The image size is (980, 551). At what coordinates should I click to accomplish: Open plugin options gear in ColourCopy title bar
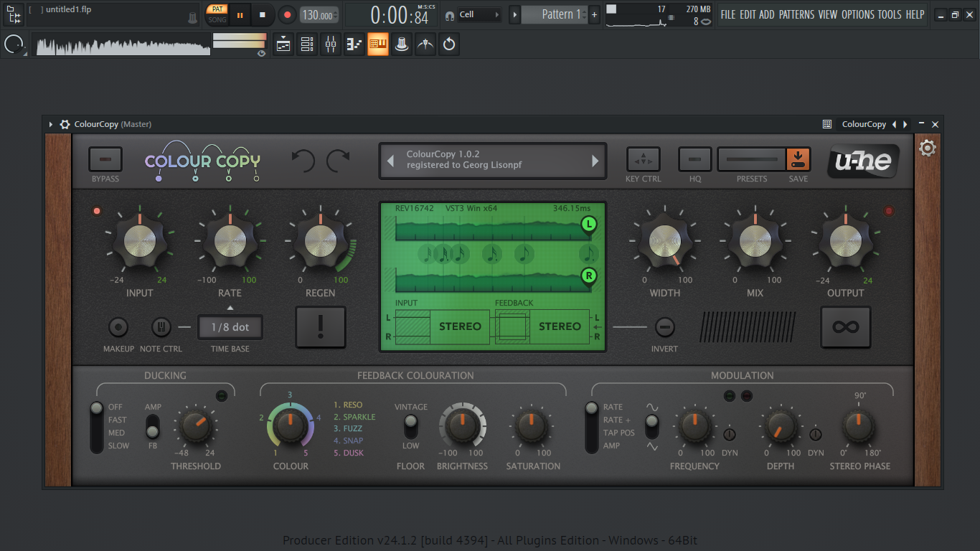[x=65, y=124]
